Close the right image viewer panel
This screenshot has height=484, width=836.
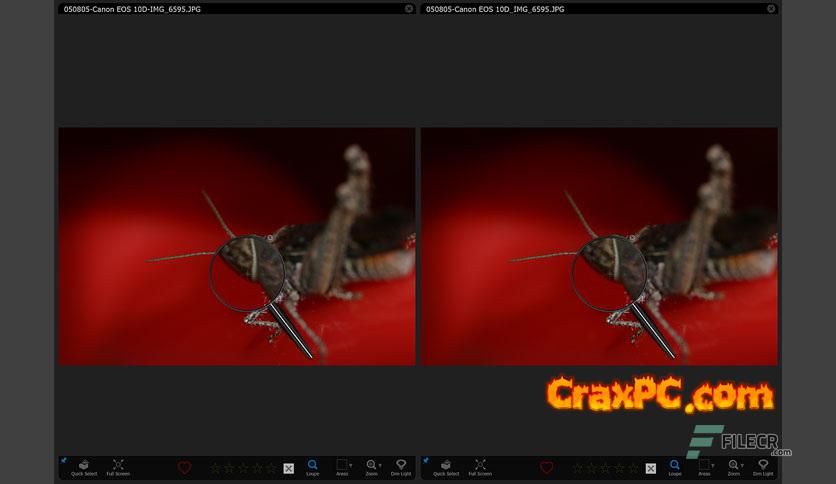pos(771,9)
